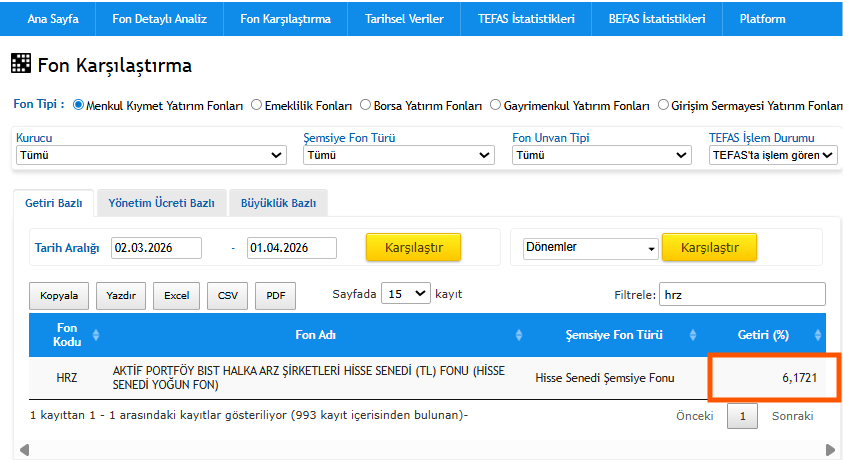Click the 6,1721 return value

point(799,378)
